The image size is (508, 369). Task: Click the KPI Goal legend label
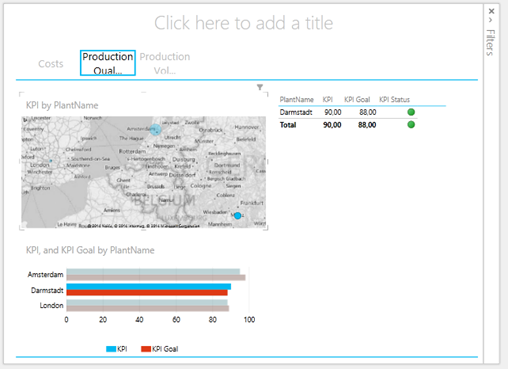click(x=165, y=349)
